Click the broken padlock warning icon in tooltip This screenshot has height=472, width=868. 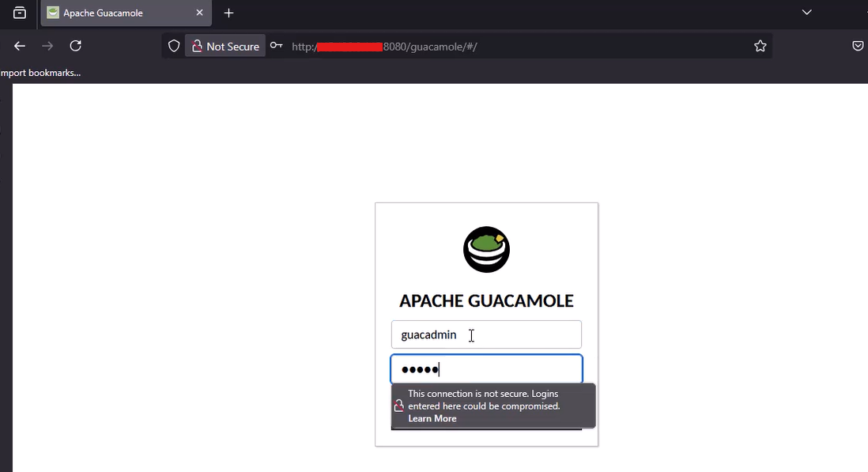click(x=398, y=406)
